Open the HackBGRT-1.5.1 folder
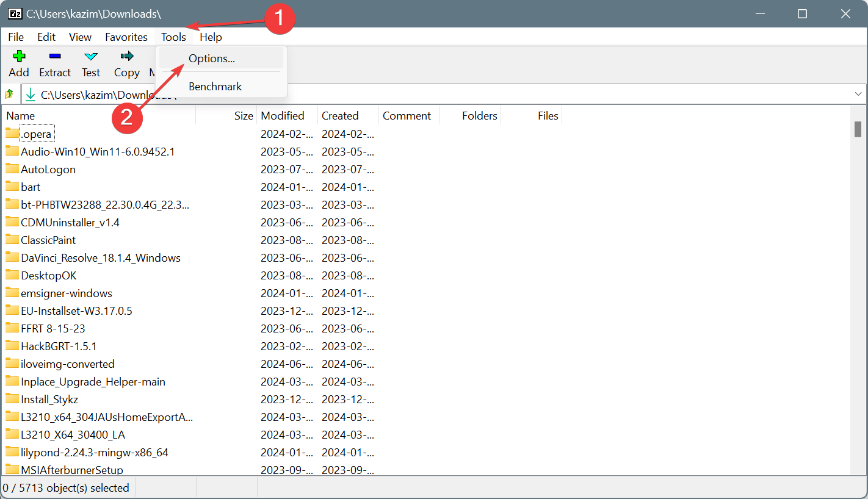The width and height of the screenshot is (868, 499). [x=61, y=346]
